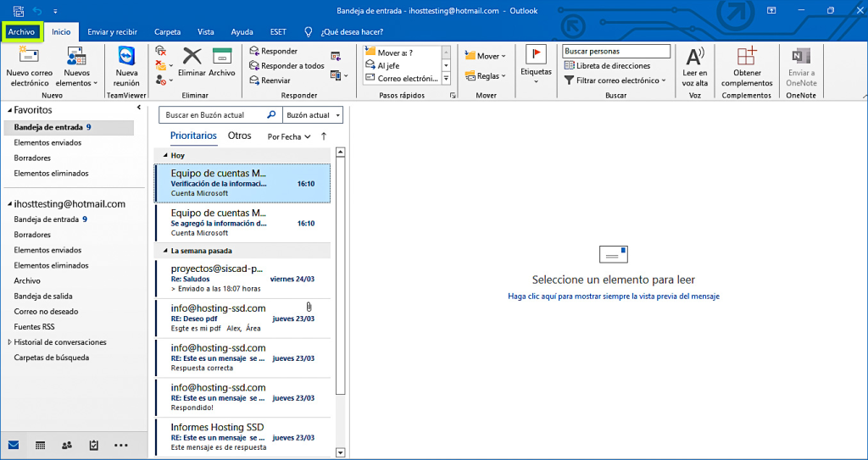The height and width of the screenshot is (460, 868).
Task: Open Obtener complementos add-ins icon
Action: point(747,58)
